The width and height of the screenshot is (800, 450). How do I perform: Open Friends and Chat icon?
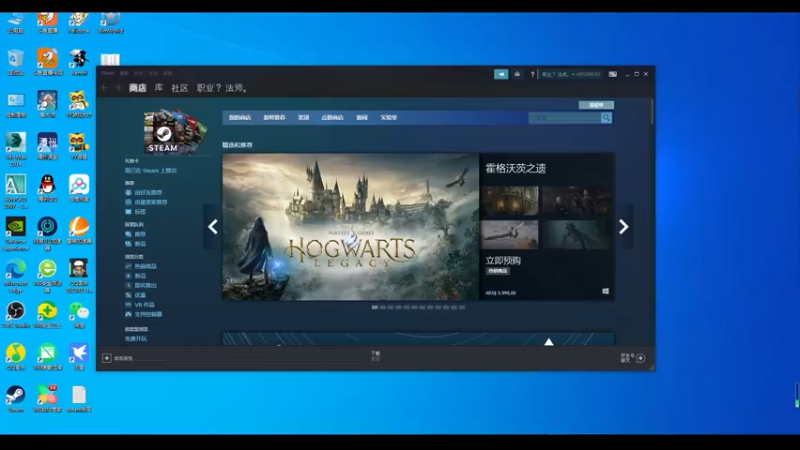pos(641,358)
